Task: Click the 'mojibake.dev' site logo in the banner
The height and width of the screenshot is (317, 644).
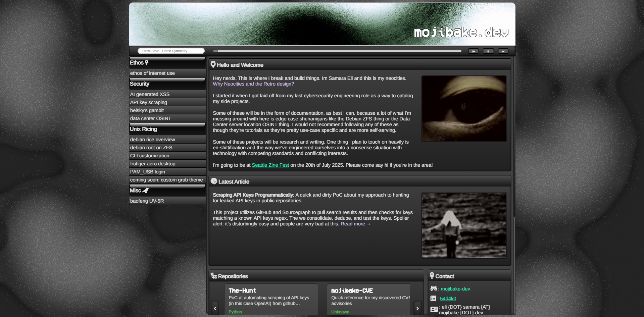Action: tap(461, 33)
